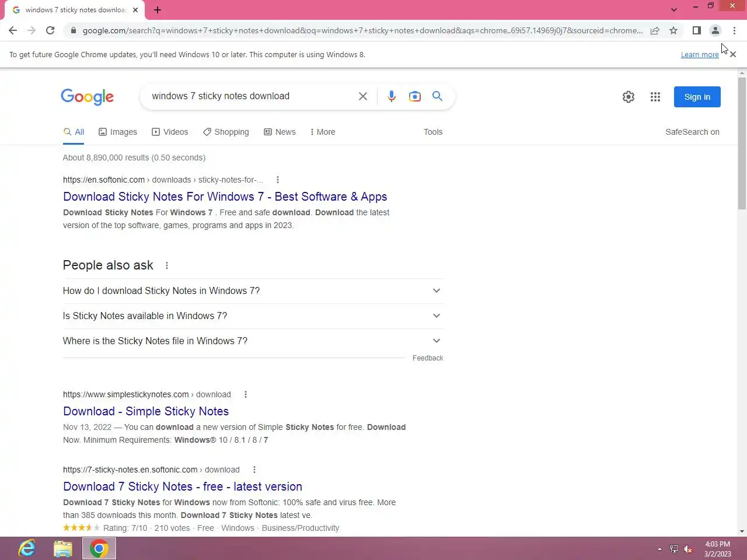Screen dimensions: 747x560
Task: Select the All results tab
Action: (74, 132)
